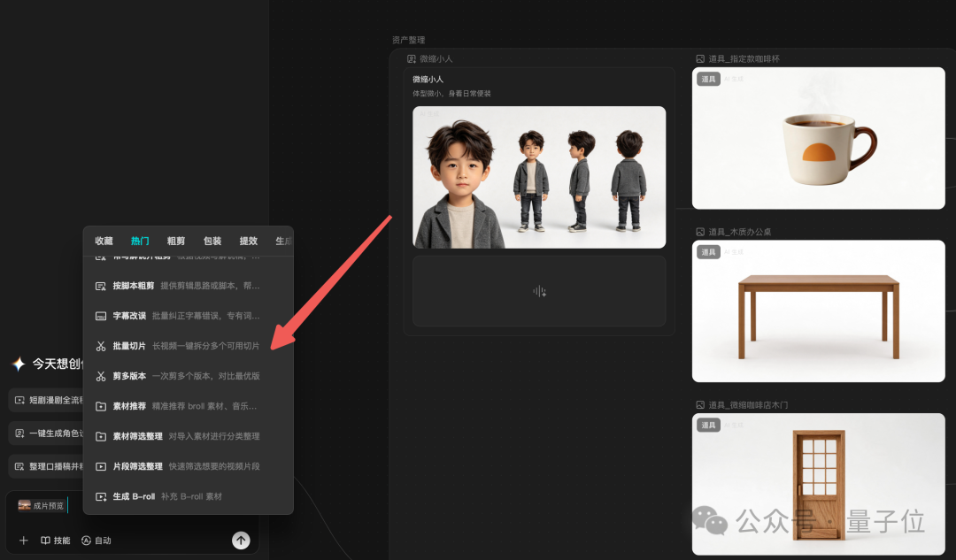Open the 自动 mode selector

[x=96, y=541]
